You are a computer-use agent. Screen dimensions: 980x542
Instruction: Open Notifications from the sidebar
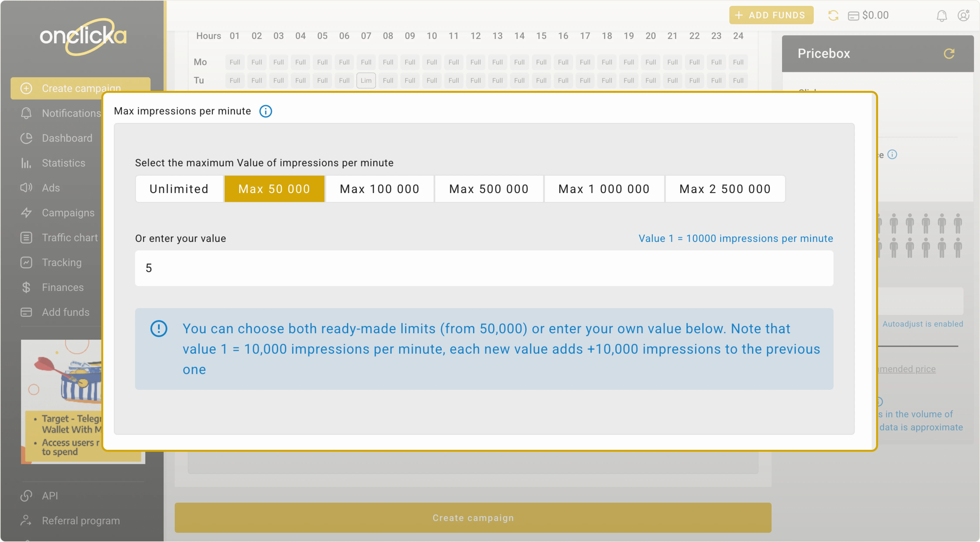(x=26, y=113)
